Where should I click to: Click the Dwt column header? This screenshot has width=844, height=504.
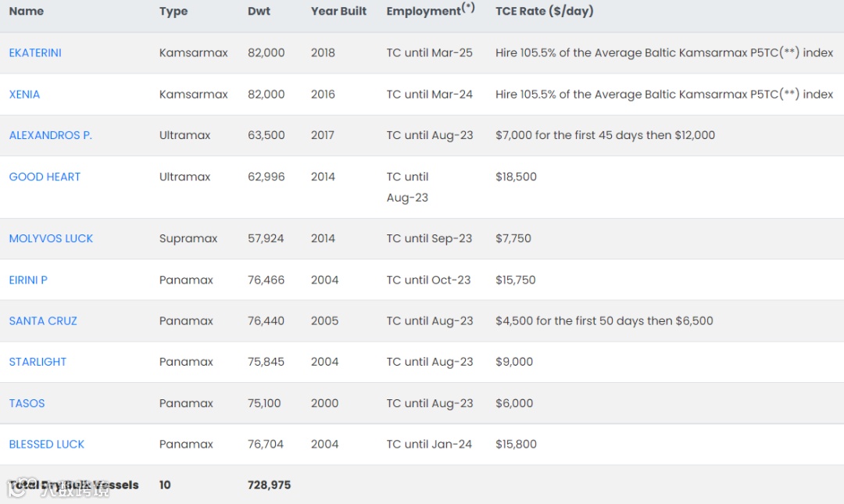(259, 11)
